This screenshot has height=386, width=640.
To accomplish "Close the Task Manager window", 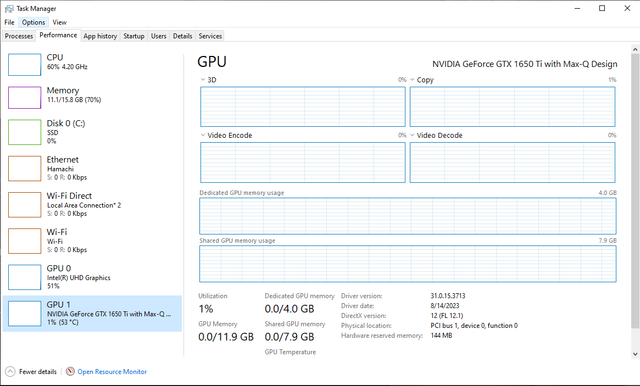I will pos(627,9).
